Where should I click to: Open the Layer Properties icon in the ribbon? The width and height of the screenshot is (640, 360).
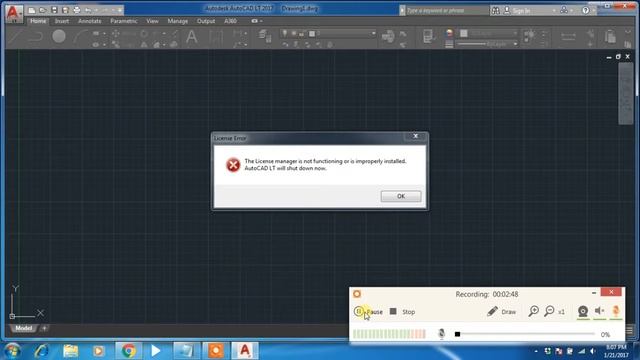point(265,36)
